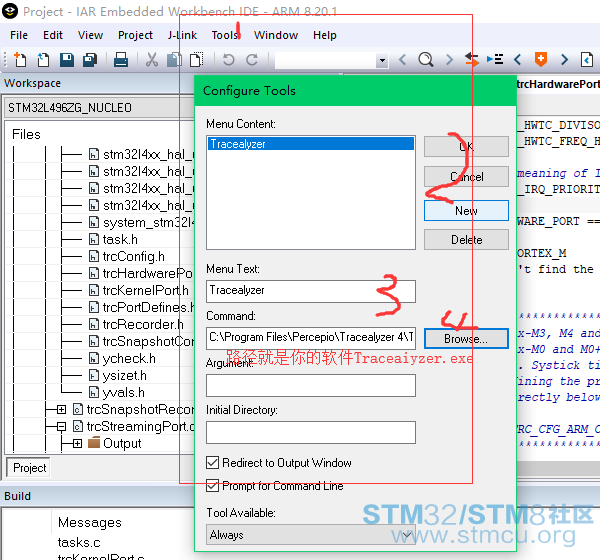
Task: Select task.h in the file tree
Action: point(120,240)
